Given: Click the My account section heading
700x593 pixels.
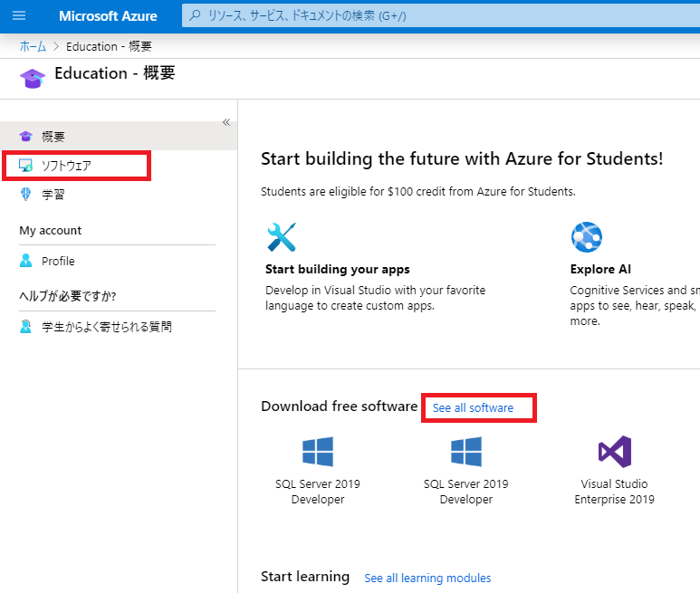Looking at the screenshot, I should click(x=51, y=231).
